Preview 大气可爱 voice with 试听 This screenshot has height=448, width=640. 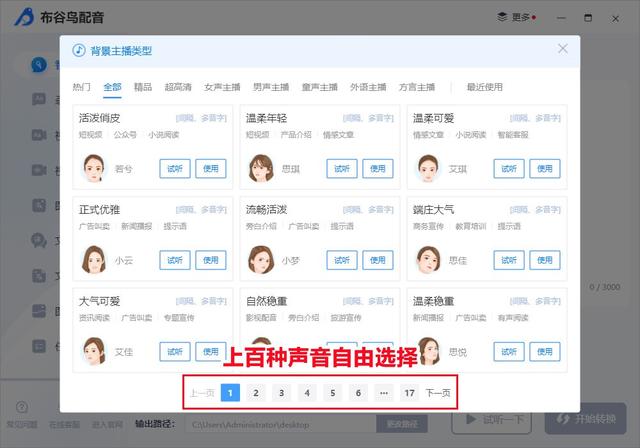[x=175, y=351]
